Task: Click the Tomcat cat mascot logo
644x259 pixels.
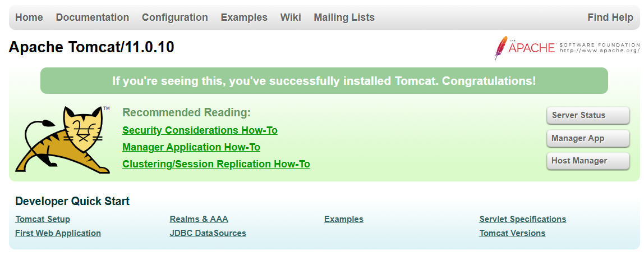Action: point(63,140)
